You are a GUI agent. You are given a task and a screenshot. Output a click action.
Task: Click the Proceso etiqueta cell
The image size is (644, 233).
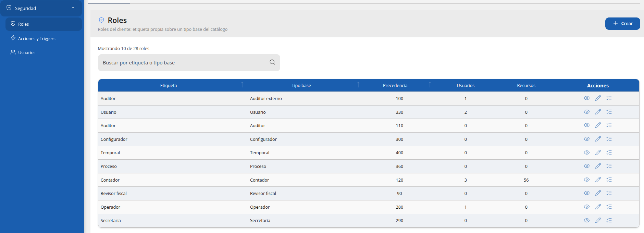pos(109,167)
